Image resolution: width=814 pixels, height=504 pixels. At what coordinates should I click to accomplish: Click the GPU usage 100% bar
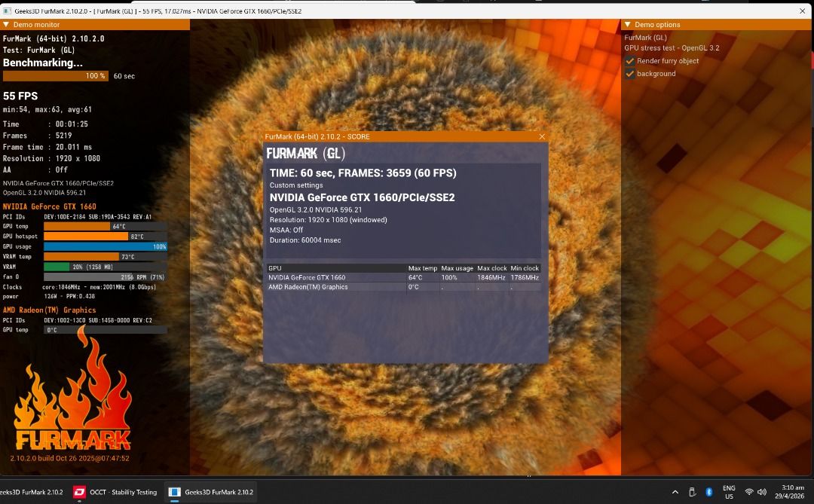(x=106, y=246)
